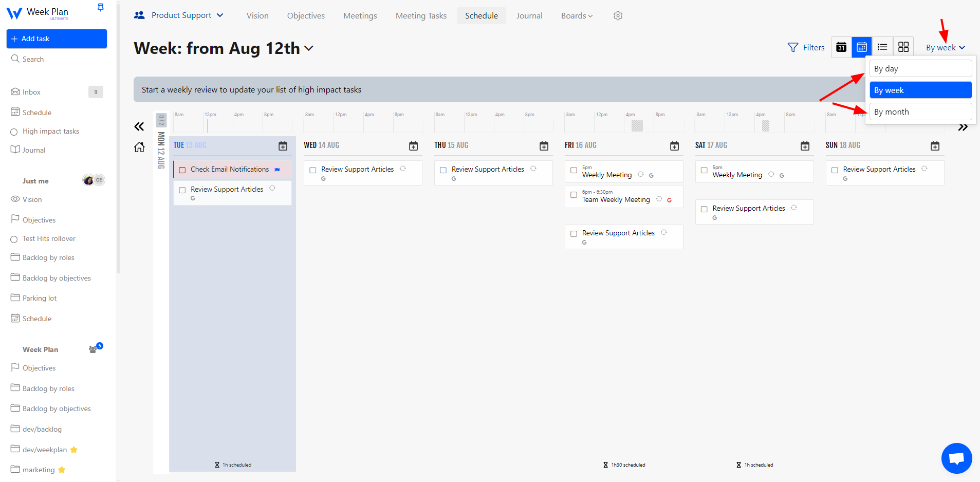
Task: Open the Week from Aug 12th date picker
Action: click(224, 48)
